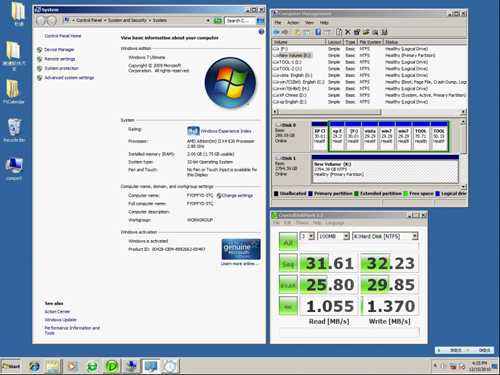500x375 pixels.
Task: Open Windows Explorer folder taskbar icon
Action: click(53, 366)
